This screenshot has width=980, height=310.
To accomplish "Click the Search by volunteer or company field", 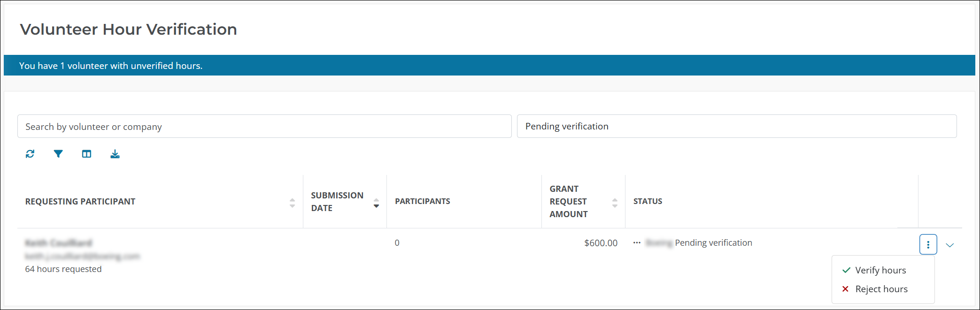I will (x=264, y=127).
